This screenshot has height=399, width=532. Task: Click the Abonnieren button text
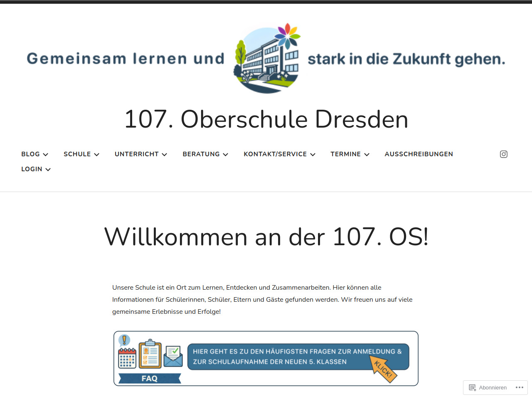(x=493, y=388)
